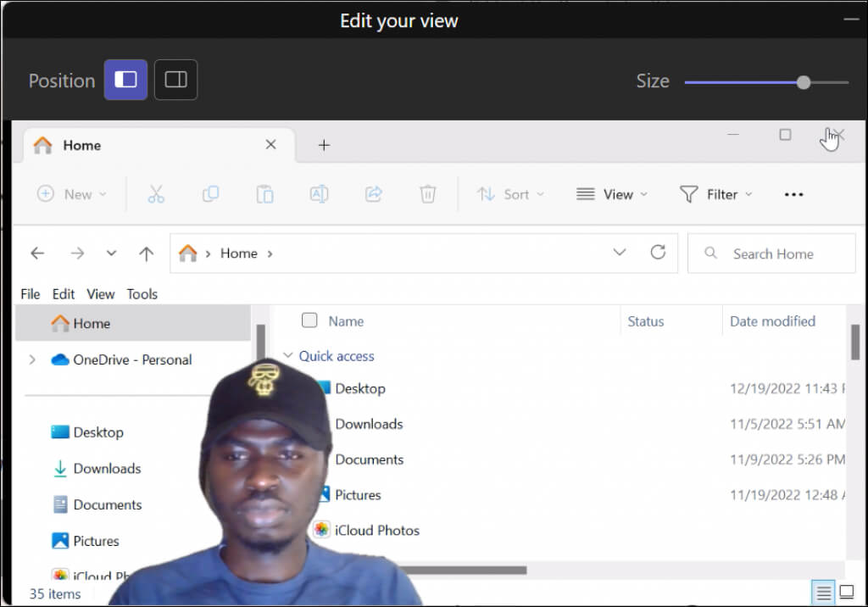The width and height of the screenshot is (868, 607).
Task: Click the Delete trash icon
Action: pyautogui.click(x=428, y=194)
